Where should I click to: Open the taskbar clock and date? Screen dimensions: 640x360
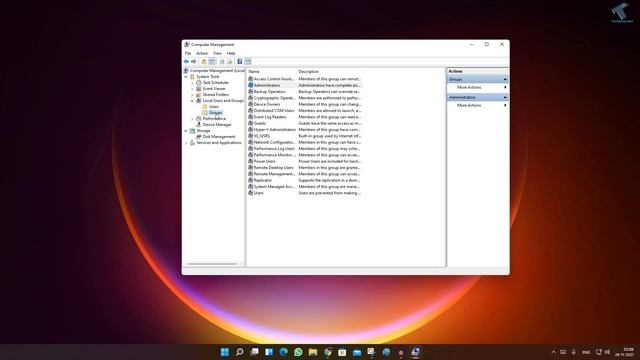point(625,352)
